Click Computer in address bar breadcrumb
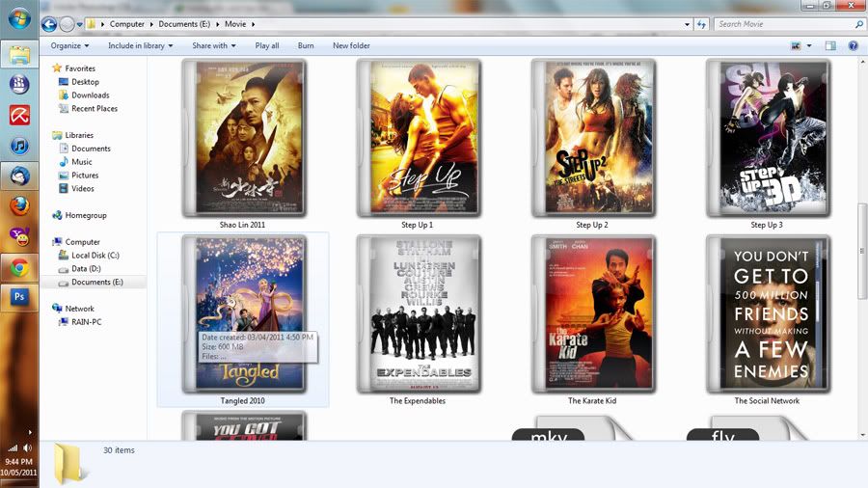Screen dimensions: 868x488 126,24
